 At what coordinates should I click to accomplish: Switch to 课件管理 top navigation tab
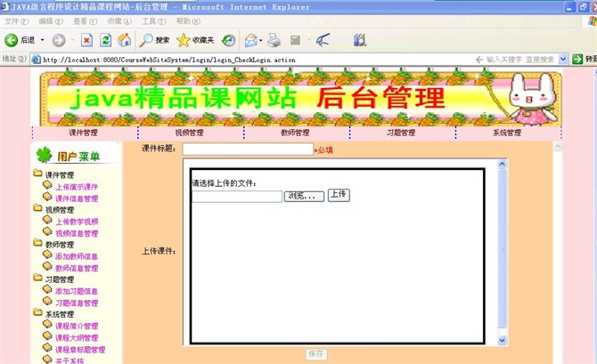click(83, 133)
